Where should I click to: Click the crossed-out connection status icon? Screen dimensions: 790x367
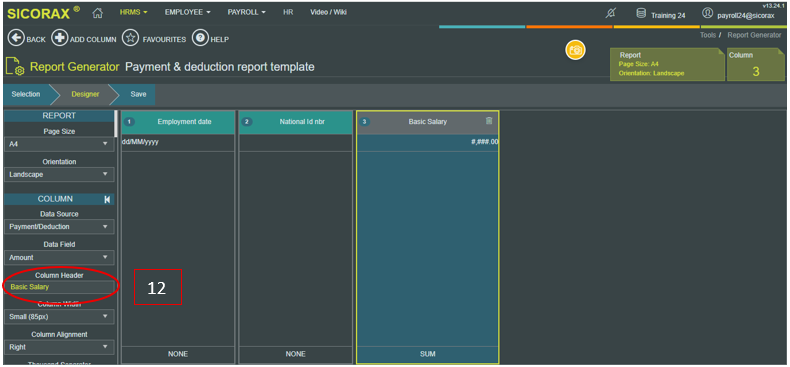(610, 14)
